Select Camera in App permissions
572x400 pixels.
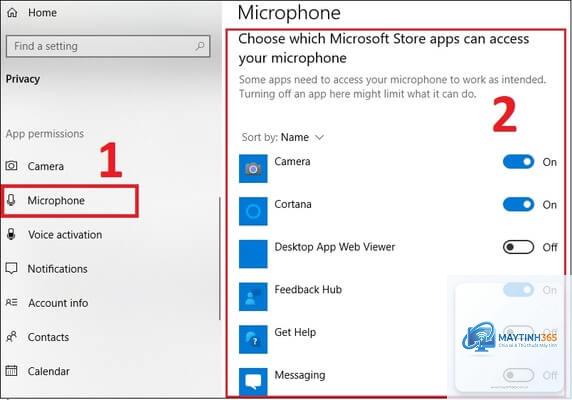[x=35, y=166]
